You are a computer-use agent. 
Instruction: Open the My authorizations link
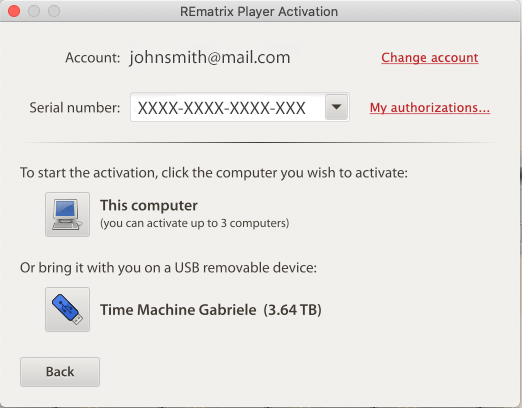430,108
